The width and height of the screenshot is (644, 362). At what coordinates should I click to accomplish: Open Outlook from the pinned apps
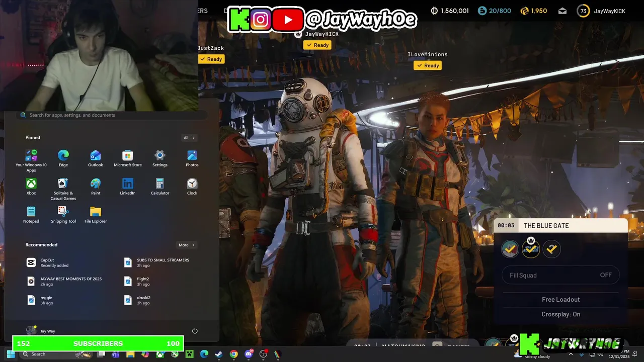[96, 158]
